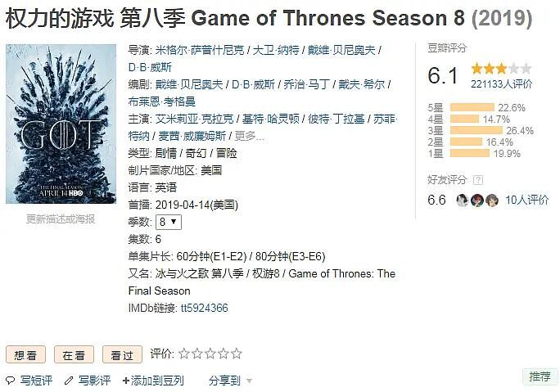Open IMDb link tt5924366
Viewport: 560px width, 392px height.
204,308
